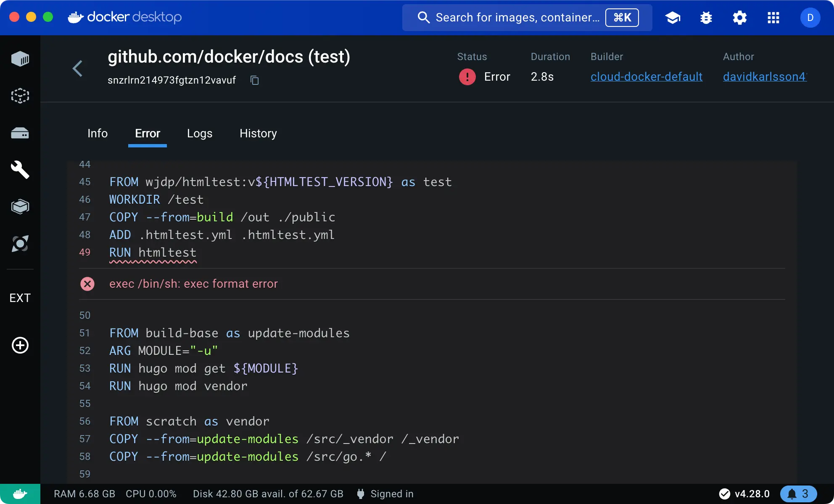This screenshot has width=834, height=504.
Task: Select the History tab
Action: click(x=257, y=133)
